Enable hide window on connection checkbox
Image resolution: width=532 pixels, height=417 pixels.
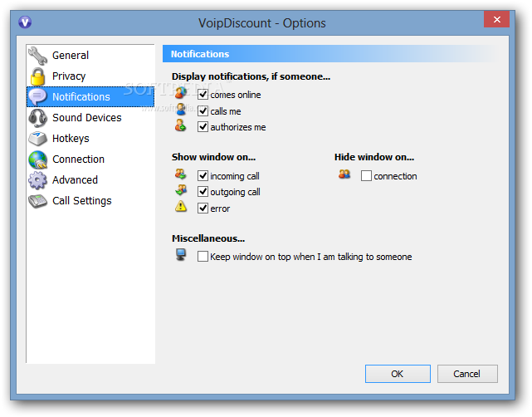point(366,176)
